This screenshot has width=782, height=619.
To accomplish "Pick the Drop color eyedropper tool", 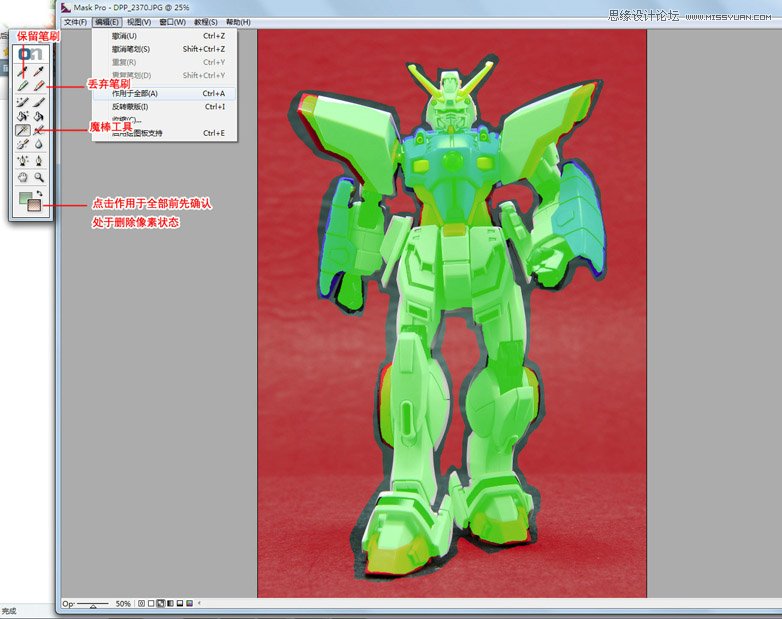I will [38, 72].
